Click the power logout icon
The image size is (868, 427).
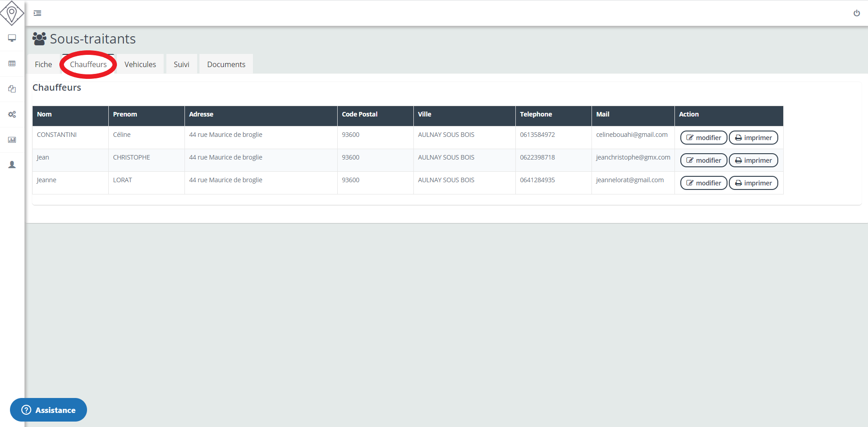click(x=856, y=13)
